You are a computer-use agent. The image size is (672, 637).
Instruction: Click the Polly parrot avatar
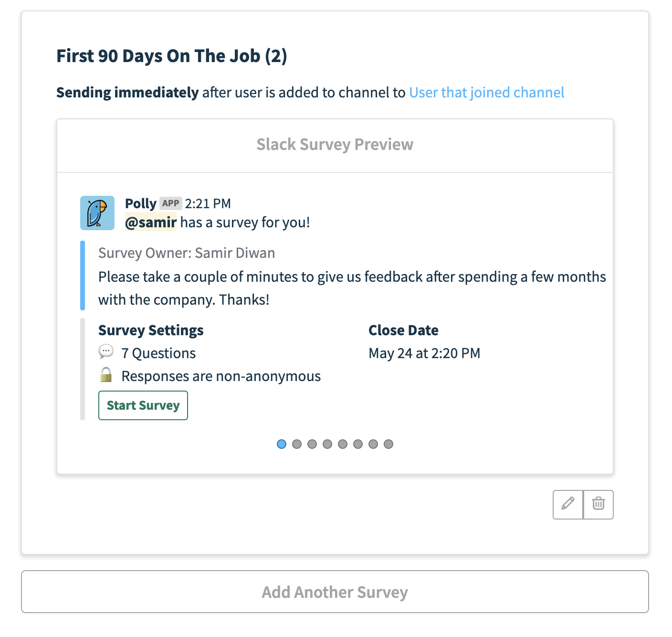(97, 213)
